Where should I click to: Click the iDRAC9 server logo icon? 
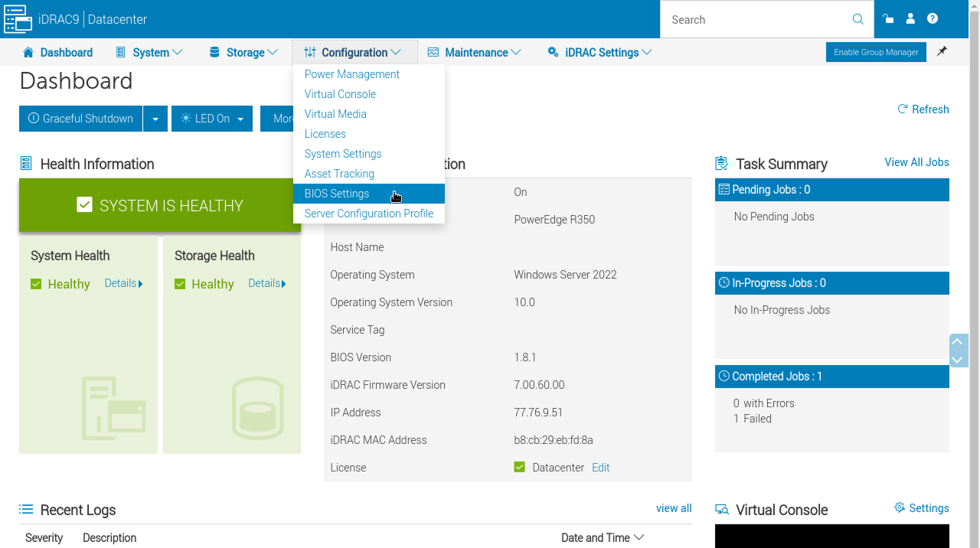pos(18,19)
